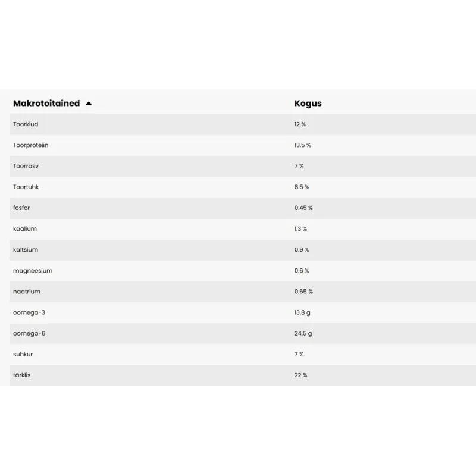
Task: Click the magneesium row label
Action: coord(33,271)
